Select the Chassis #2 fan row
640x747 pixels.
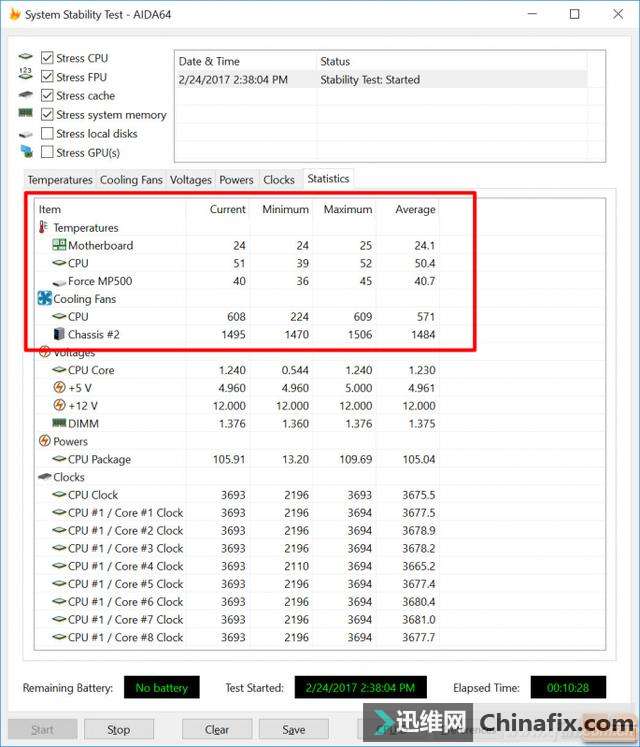[237, 334]
